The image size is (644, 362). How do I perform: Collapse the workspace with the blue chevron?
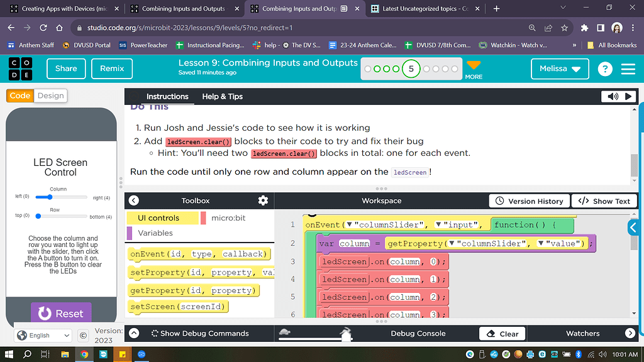pos(633,228)
